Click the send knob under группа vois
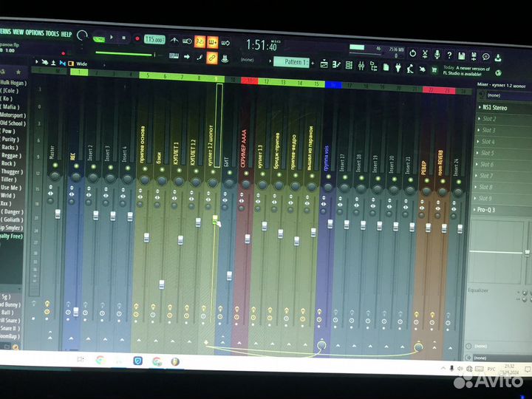Image resolution: width=532 pixels, height=399 pixels. (x=321, y=345)
